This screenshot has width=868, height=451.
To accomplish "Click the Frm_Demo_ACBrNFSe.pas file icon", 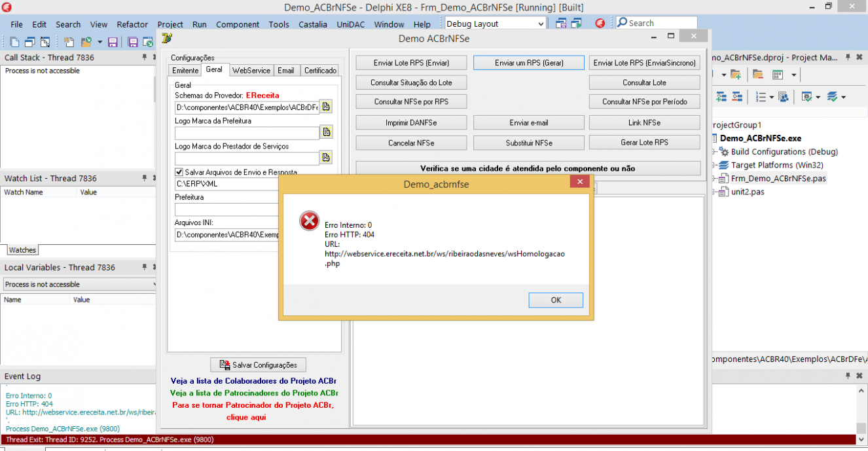I will pyautogui.click(x=724, y=178).
